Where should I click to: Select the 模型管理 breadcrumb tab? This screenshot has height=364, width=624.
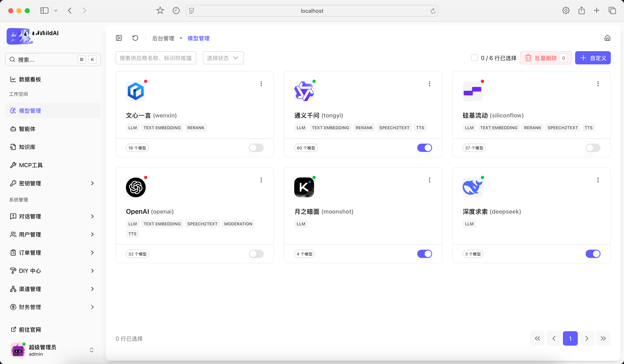pos(198,38)
